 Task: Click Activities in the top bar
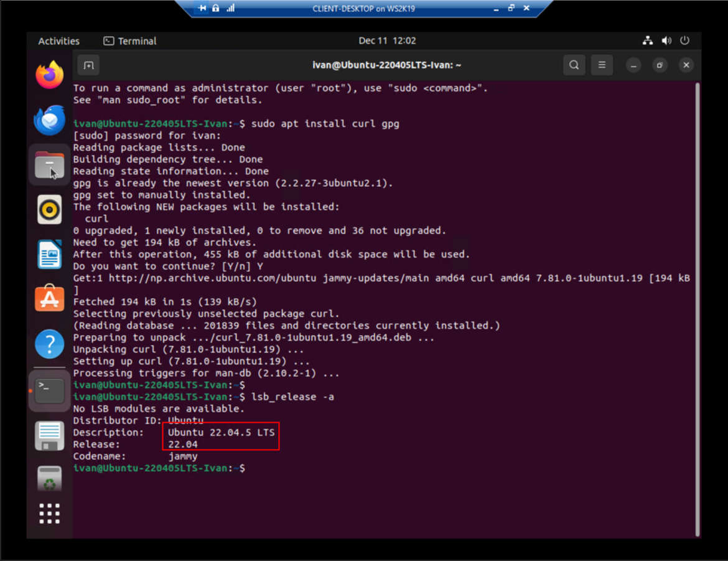58,40
